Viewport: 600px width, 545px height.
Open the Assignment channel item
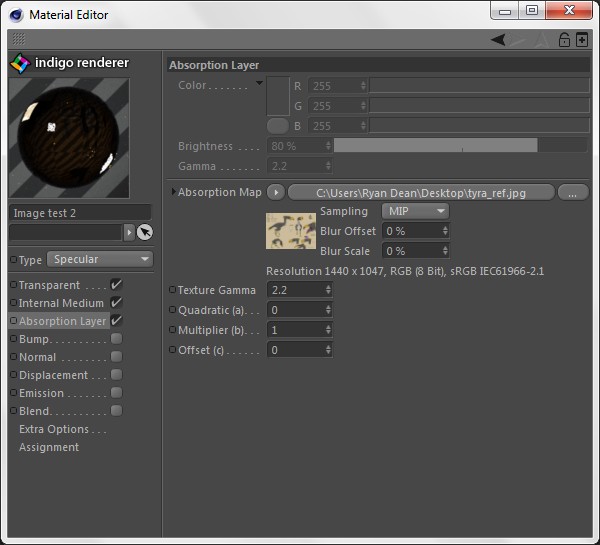(x=49, y=447)
